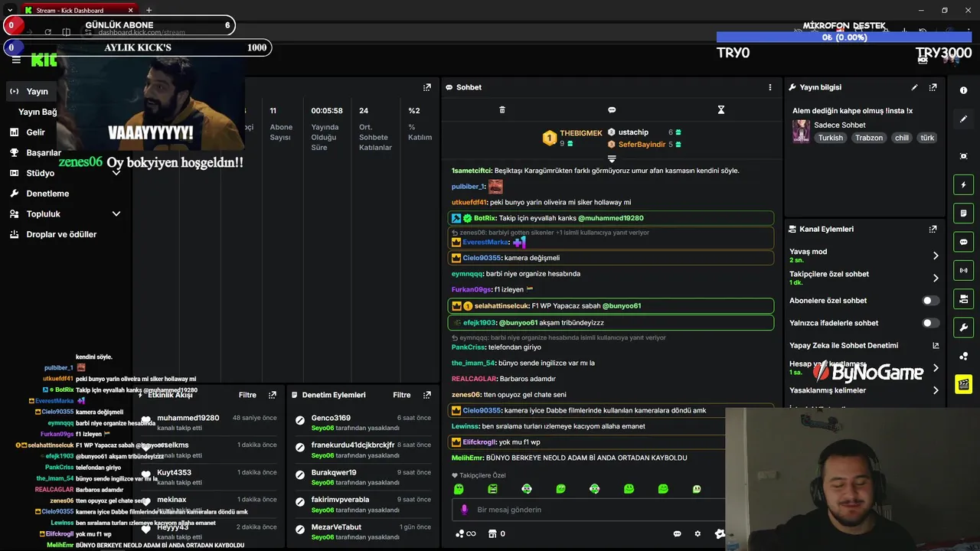Toggle Yalnızca ifadelerle sohbet switch
Image resolution: width=980 pixels, height=551 pixels.
[930, 323]
